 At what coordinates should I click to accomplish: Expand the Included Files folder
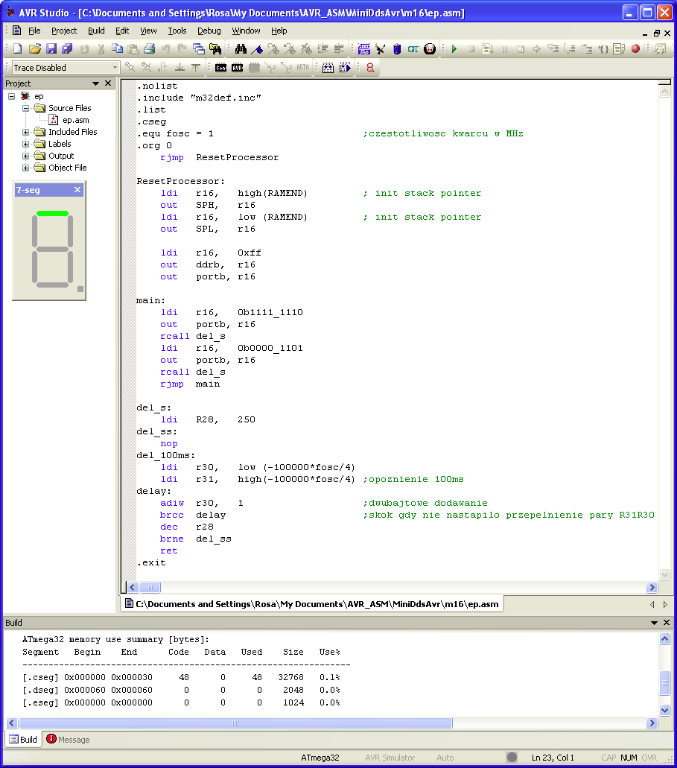pos(26,132)
